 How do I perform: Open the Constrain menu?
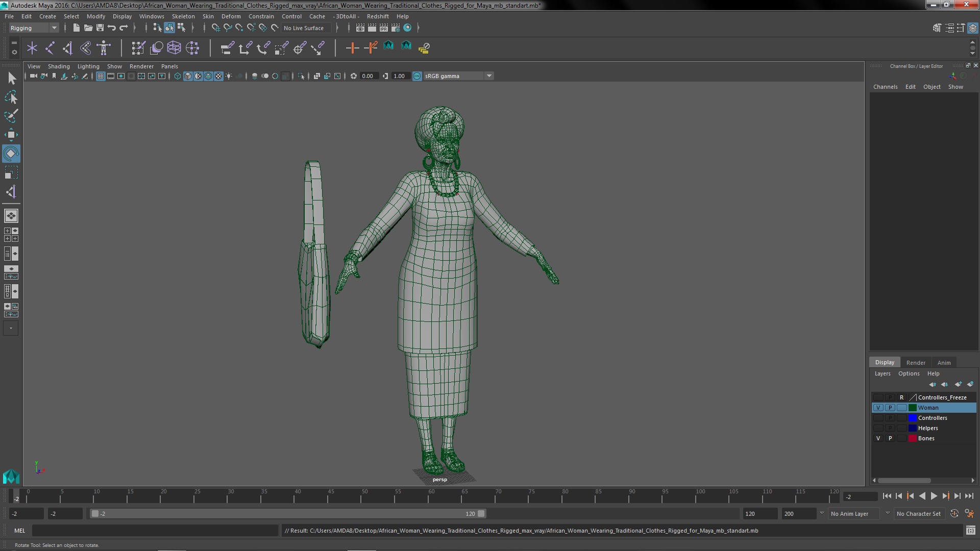point(261,16)
